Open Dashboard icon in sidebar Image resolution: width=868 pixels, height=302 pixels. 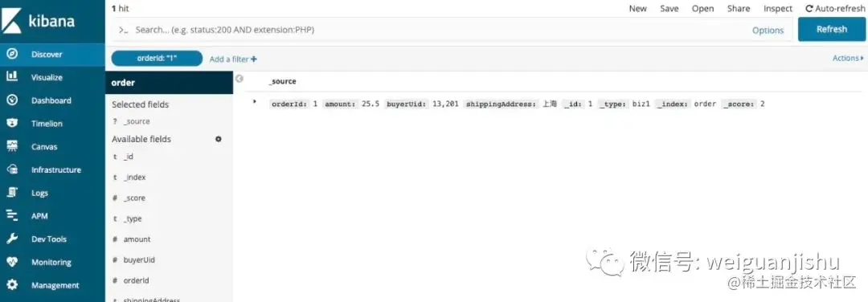12,100
